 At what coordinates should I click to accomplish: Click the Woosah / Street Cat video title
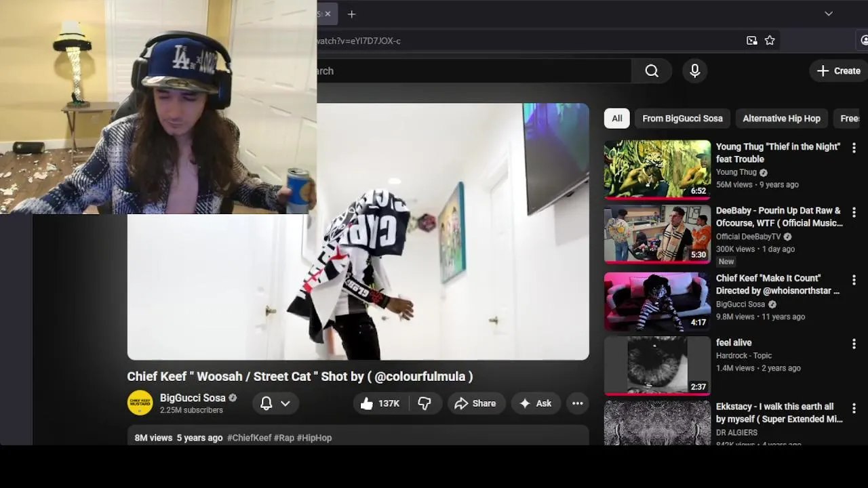pyautogui.click(x=300, y=376)
